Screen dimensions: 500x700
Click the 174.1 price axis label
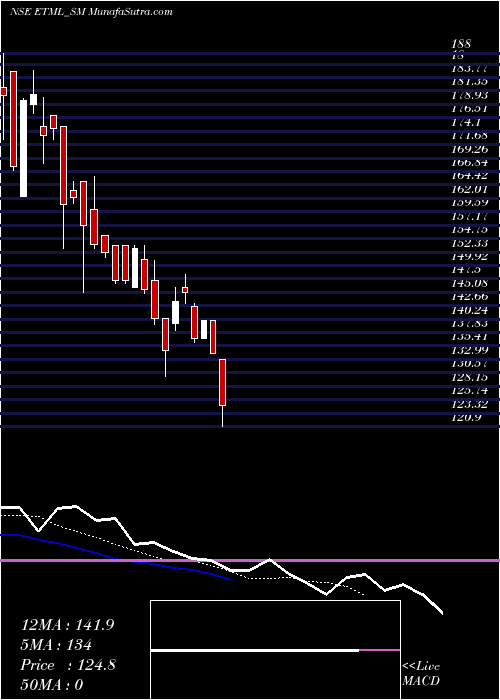point(466,122)
